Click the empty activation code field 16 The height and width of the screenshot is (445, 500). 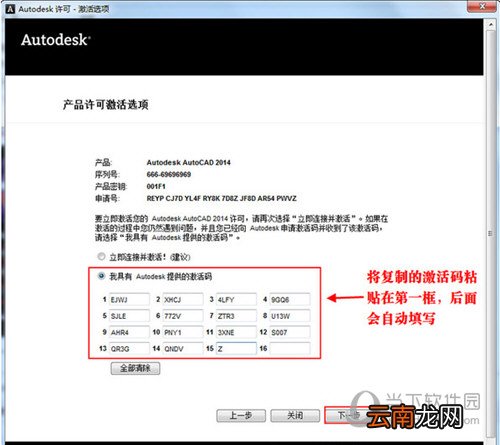tap(290, 348)
